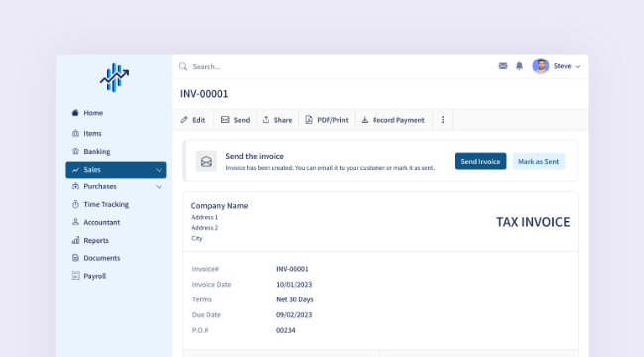Open notifications bell icon
Viewport: 644px width, 357px height.
(519, 66)
